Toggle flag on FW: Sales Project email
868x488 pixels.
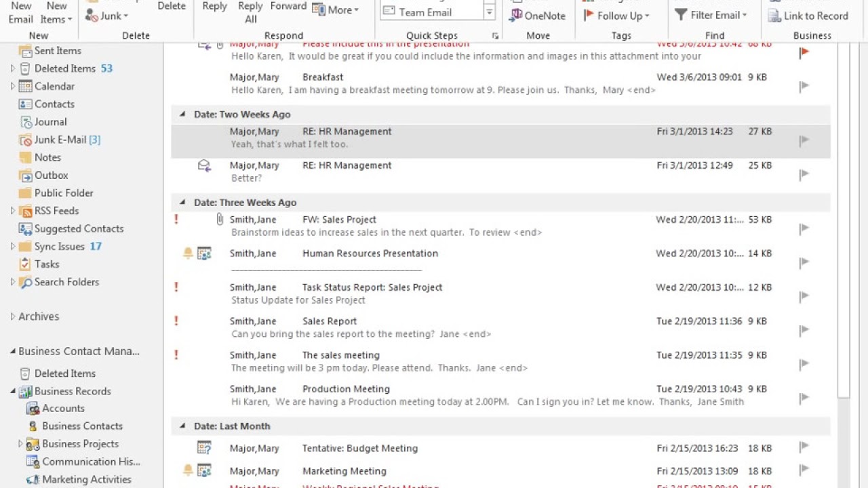tap(804, 228)
